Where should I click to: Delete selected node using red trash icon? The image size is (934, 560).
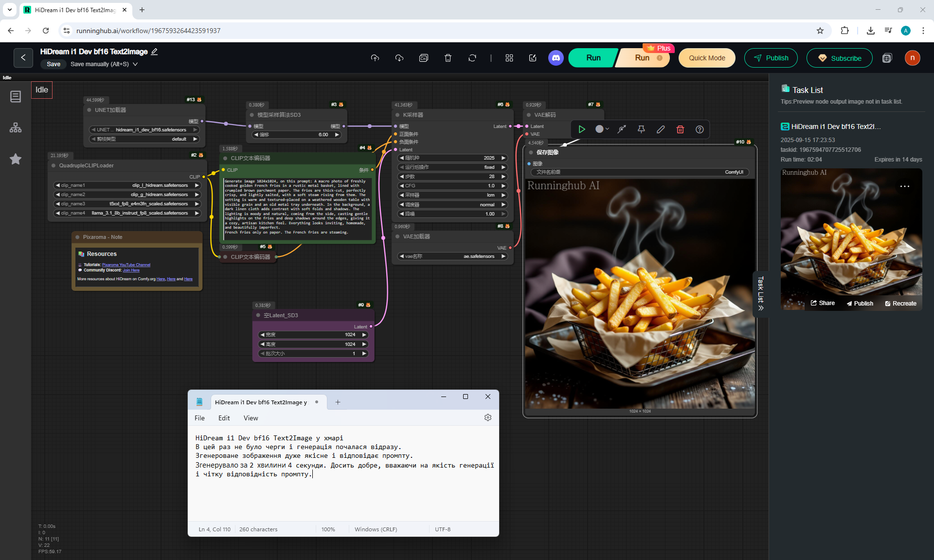tap(680, 129)
